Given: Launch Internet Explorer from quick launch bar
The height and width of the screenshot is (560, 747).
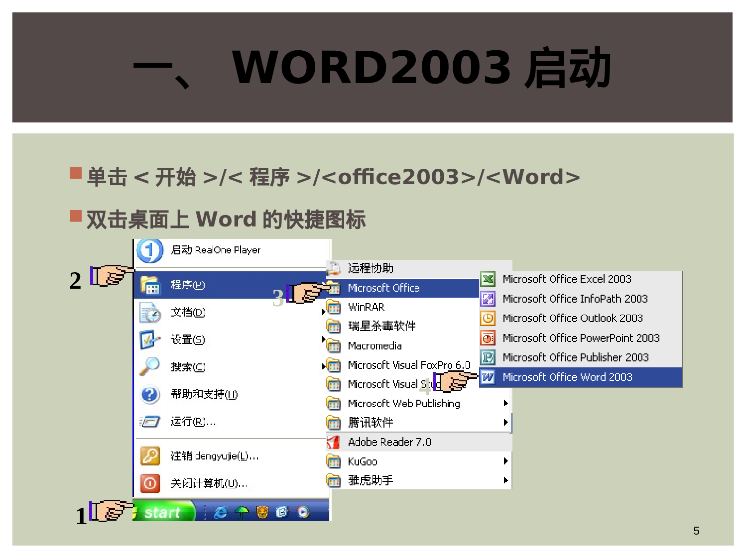Looking at the screenshot, I should (221, 512).
